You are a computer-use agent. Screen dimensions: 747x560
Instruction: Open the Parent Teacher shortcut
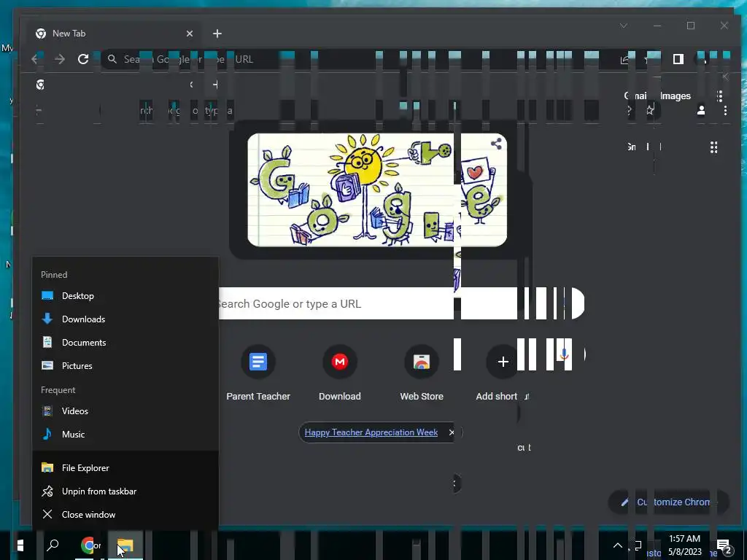click(x=258, y=373)
